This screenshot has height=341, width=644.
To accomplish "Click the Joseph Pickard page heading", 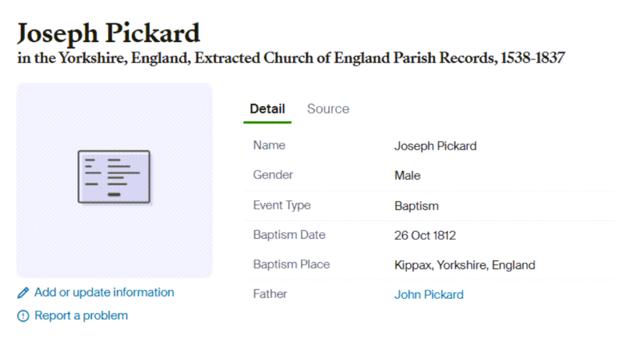I will coord(108,33).
